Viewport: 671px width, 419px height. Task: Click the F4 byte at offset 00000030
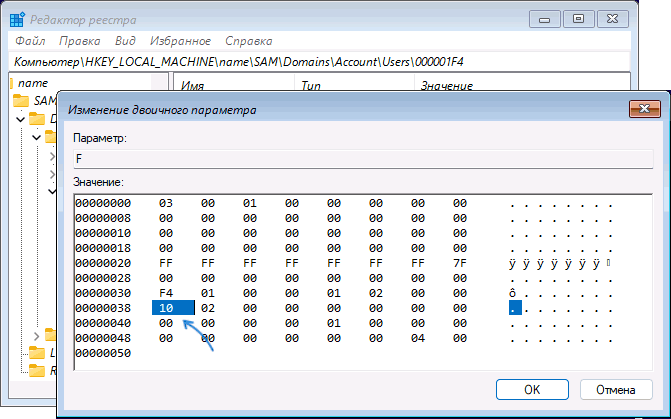(167, 293)
